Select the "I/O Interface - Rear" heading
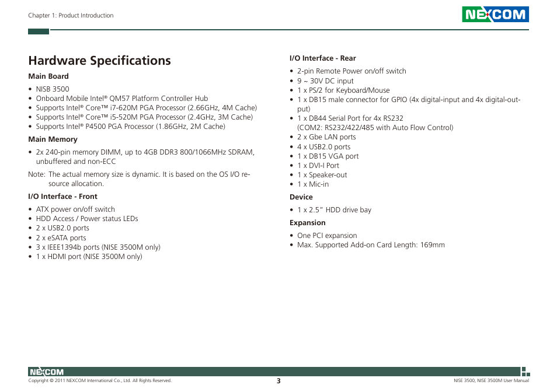Image resolution: width=557 pixels, height=392 pixels. [x=322, y=58]
